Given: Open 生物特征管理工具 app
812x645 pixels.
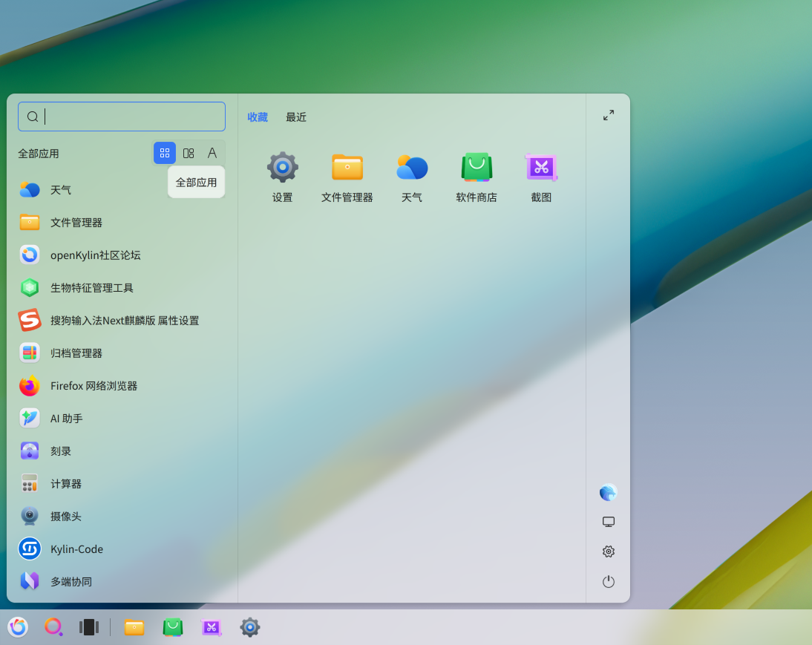Looking at the screenshot, I should pos(122,288).
